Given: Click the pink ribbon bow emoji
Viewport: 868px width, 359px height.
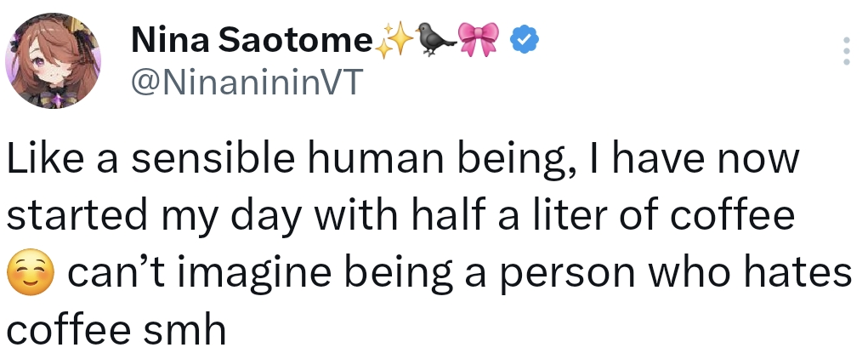Looking at the screenshot, I should coord(476,38).
